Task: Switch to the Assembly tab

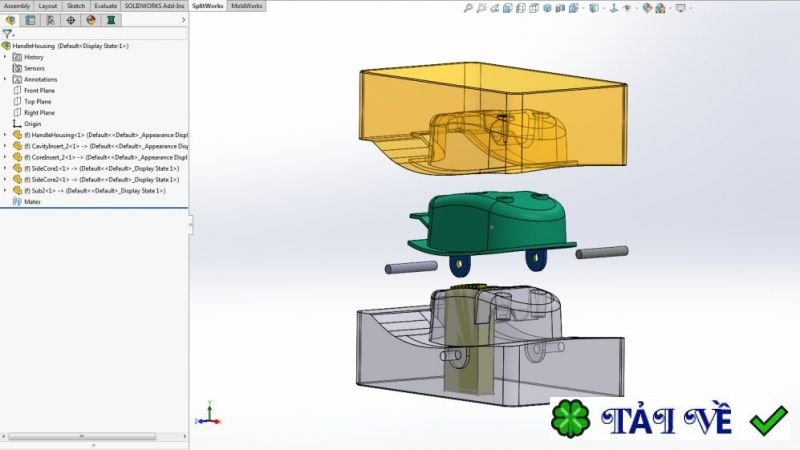Action: 17,6
